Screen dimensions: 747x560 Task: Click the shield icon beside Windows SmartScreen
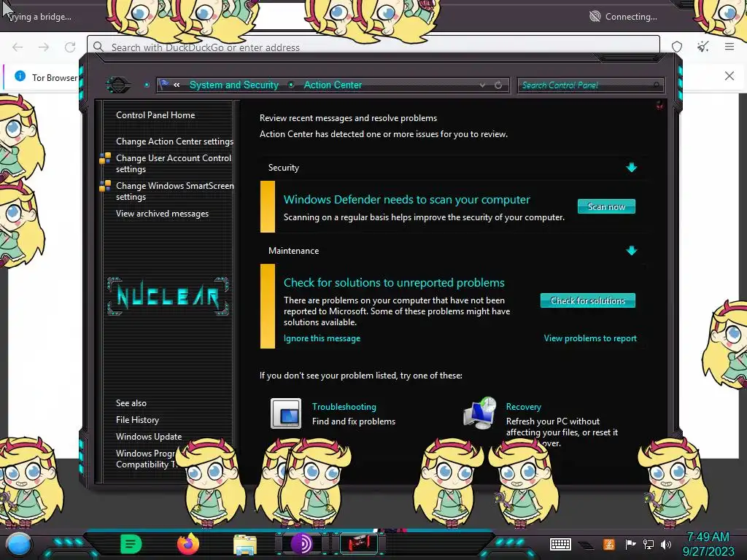click(105, 186)
